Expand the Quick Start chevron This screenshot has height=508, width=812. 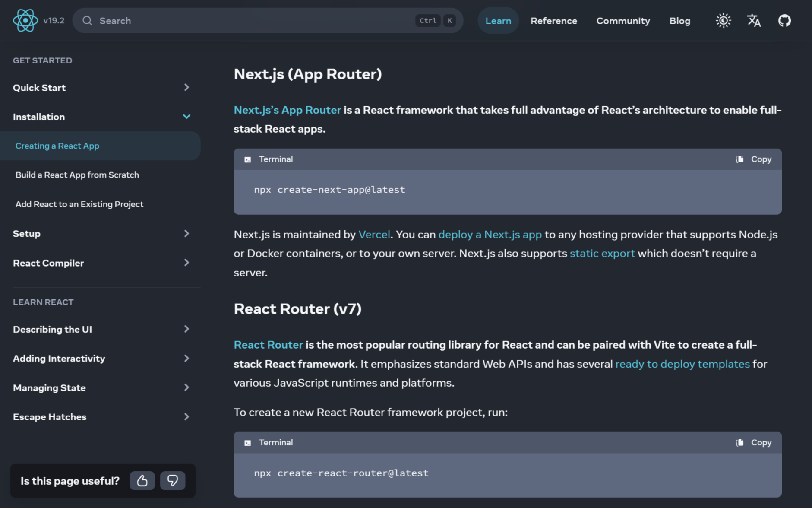pos(186,87)
